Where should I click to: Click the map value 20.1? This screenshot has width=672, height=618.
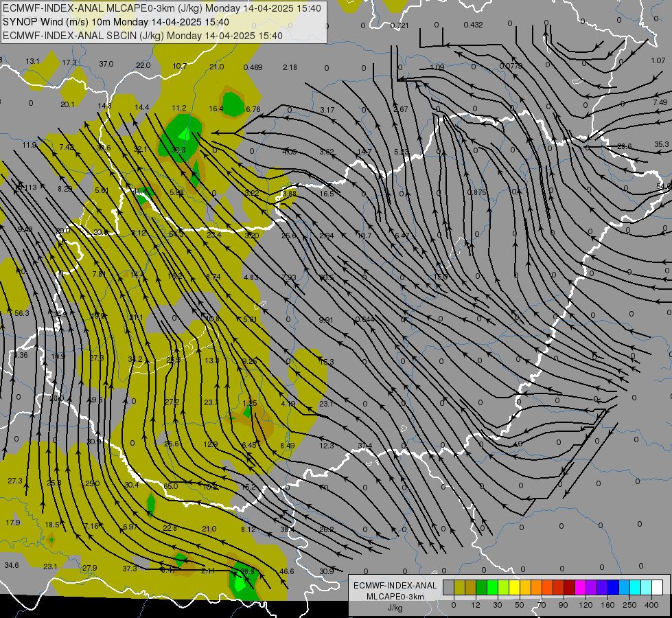(67, 104)
